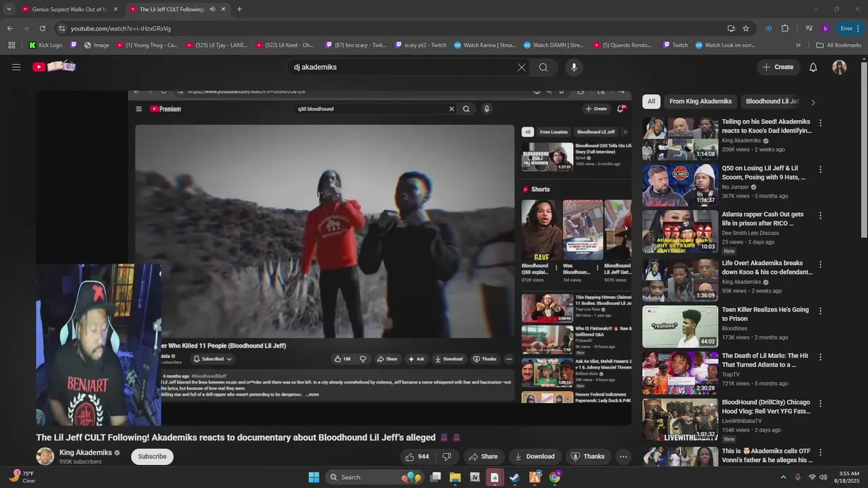Open the Windows Start menu
The height and width of the screenshot is (488, 868).
coord(314,477)
